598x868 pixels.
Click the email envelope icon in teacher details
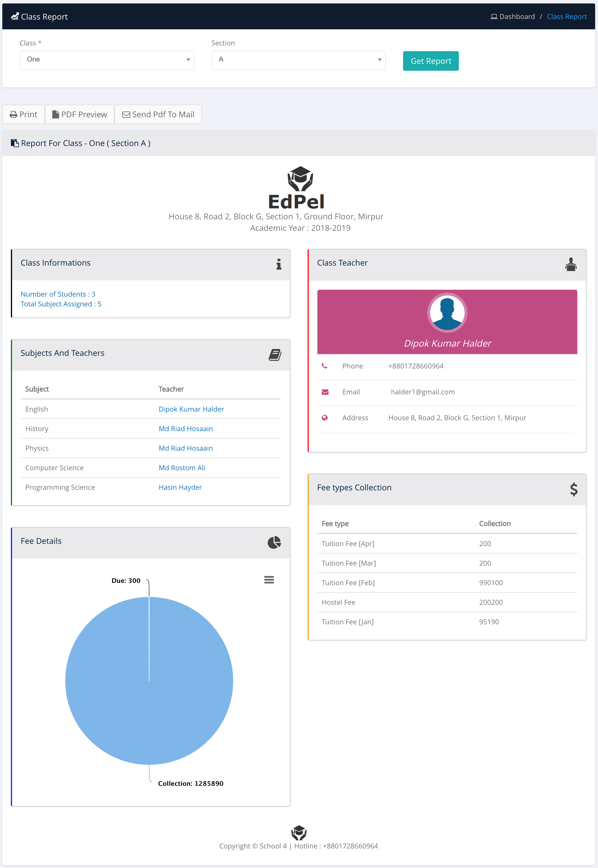325,392
